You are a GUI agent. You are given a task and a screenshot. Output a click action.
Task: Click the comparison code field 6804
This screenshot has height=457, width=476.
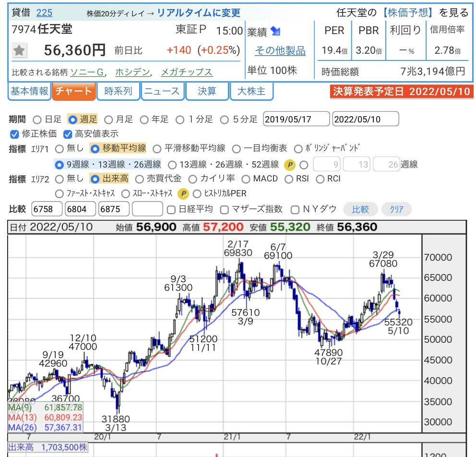click(x=80, y=209)
